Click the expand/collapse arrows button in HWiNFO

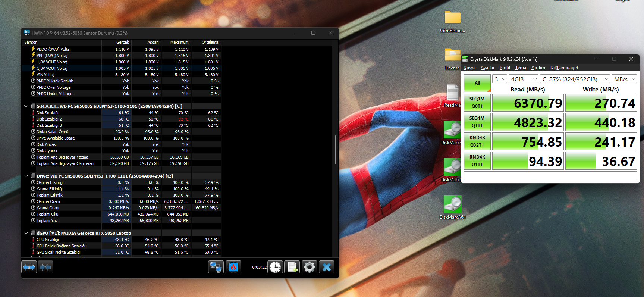click(29, 267)
